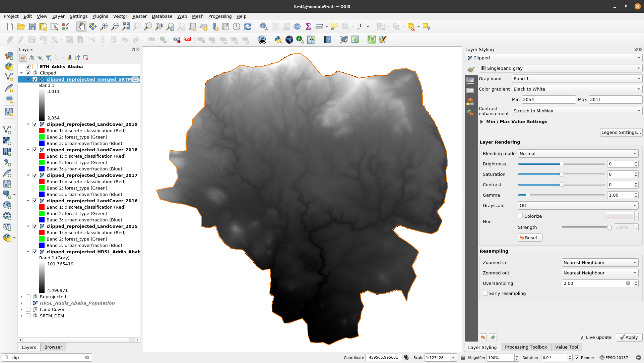The image size is (644, 363).
Task: Click the Reset button under Hue
Action: [529, 237]
